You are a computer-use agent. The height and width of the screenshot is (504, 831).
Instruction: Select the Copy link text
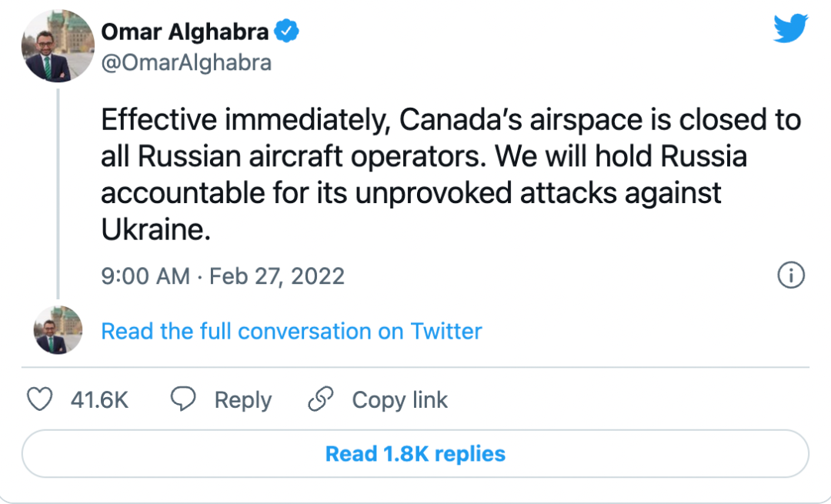[x=399, y=400]
